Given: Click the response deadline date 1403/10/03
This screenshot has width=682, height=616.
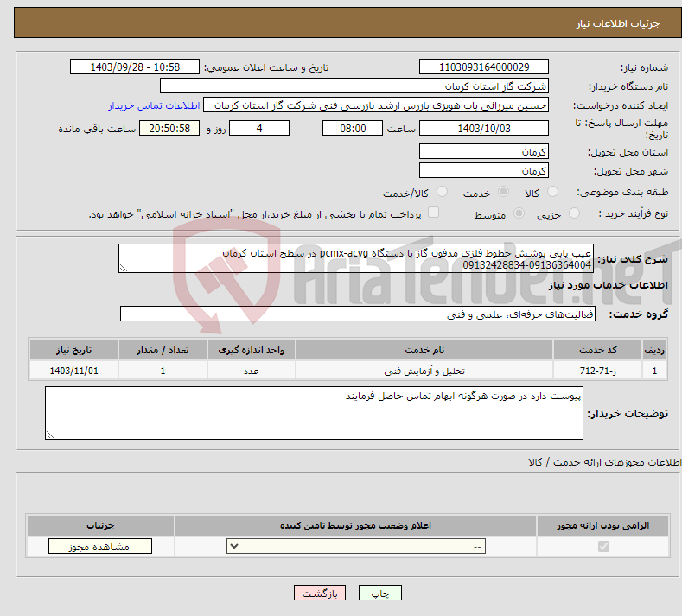Looking at the screenshot, I should coord(484,128).
